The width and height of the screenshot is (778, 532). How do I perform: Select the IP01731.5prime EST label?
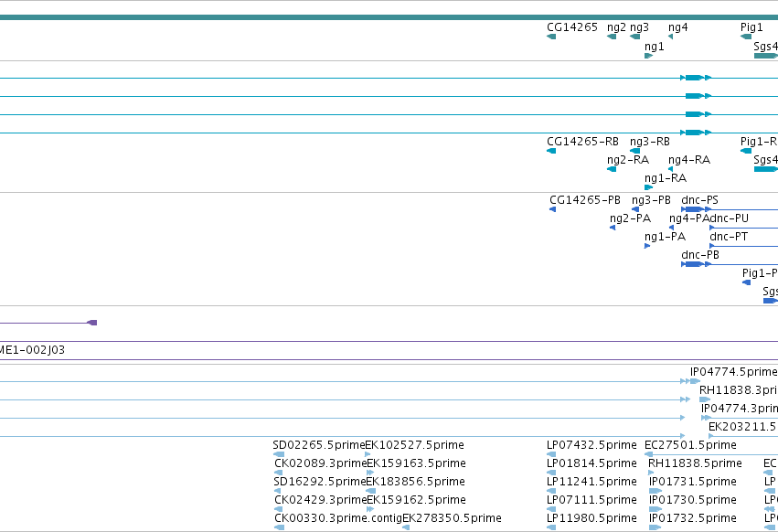693,482
